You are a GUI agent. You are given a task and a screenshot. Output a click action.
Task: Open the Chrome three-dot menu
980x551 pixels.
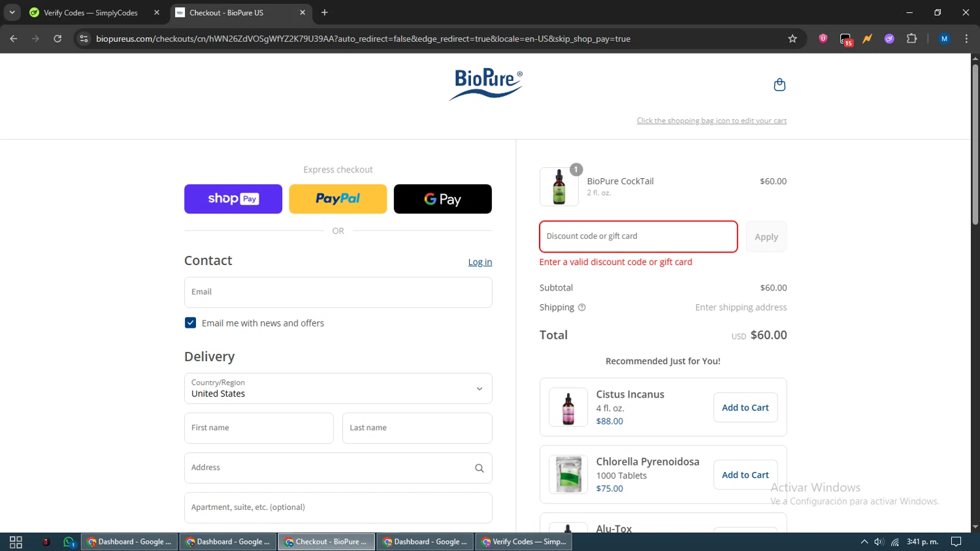[966, 39]
